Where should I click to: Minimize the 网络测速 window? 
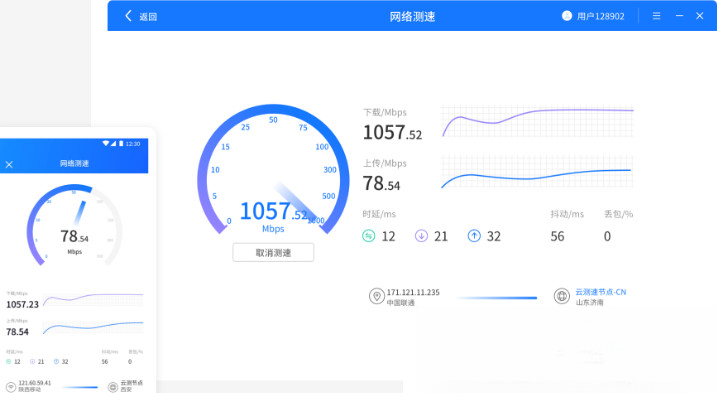[680, 16]
